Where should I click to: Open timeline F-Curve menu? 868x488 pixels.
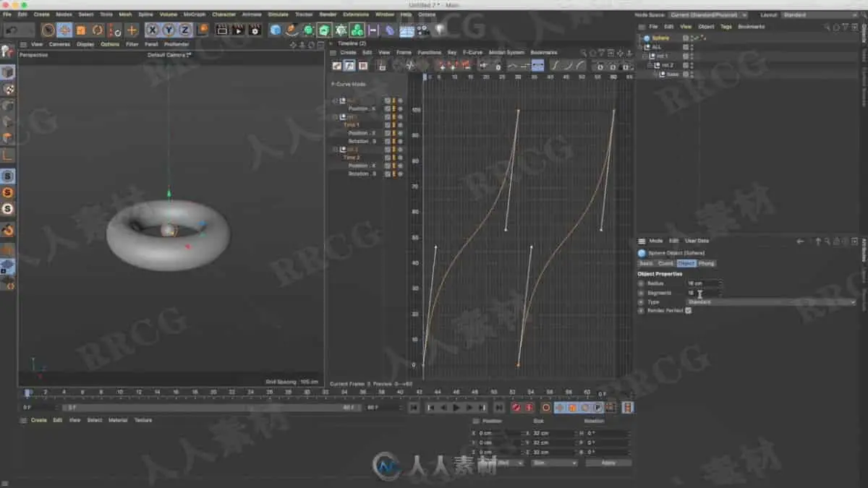pyautogui.click(x=472, y=52)
